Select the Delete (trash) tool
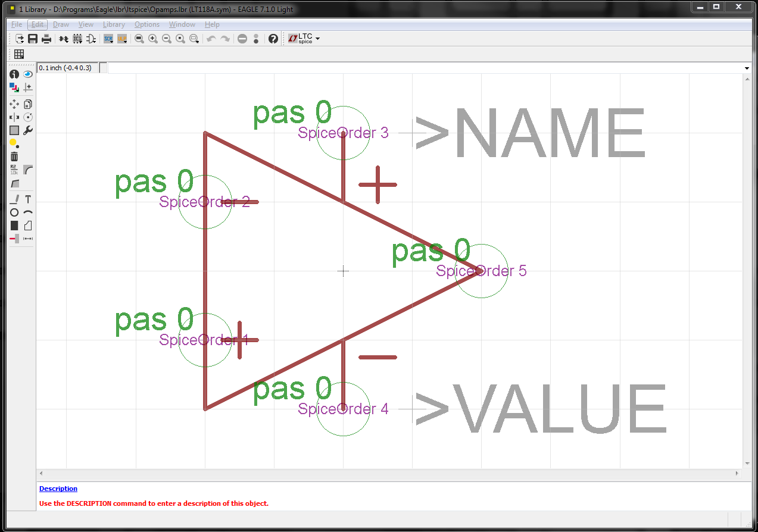Image resolution: width=758 pixels, height=532 pixels. [x=14, y=156]
